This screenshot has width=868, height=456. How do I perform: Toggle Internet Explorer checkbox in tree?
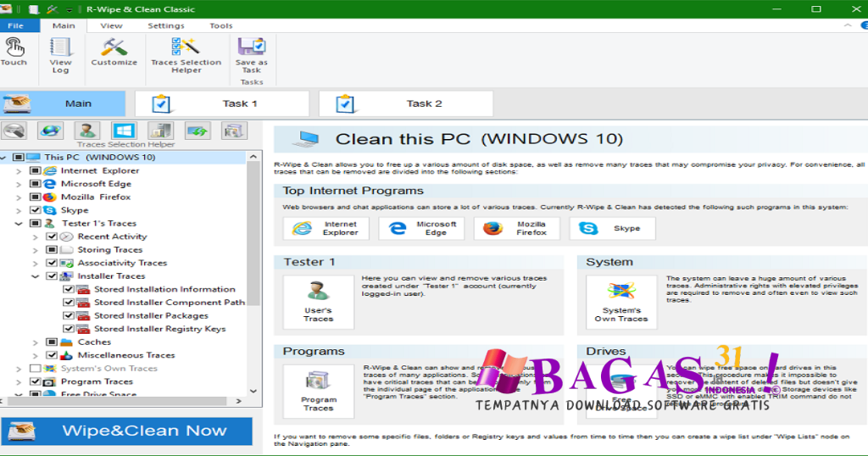35,170
